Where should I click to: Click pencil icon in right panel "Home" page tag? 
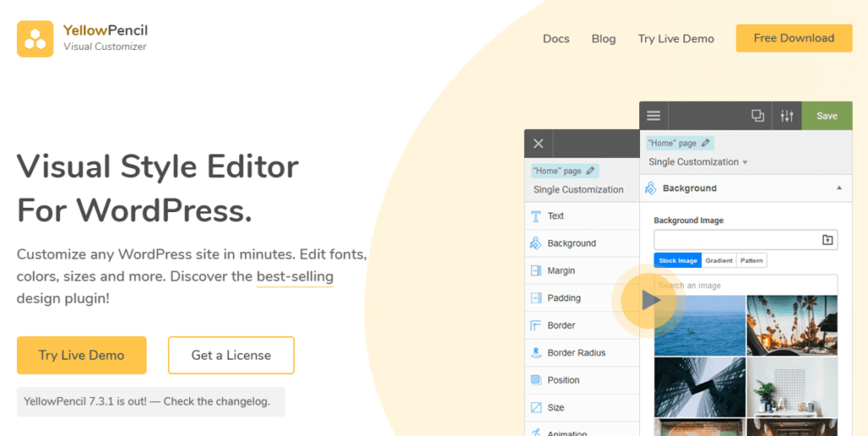click(705, 143)
